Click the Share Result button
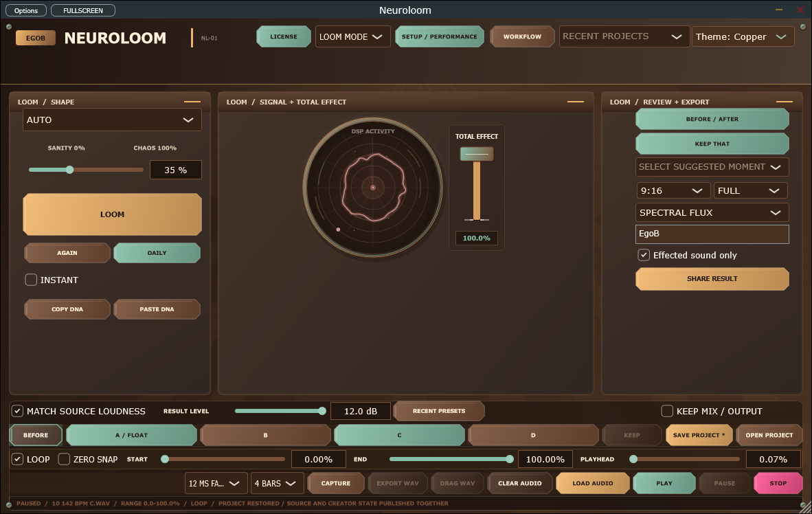 pos(712,279)
